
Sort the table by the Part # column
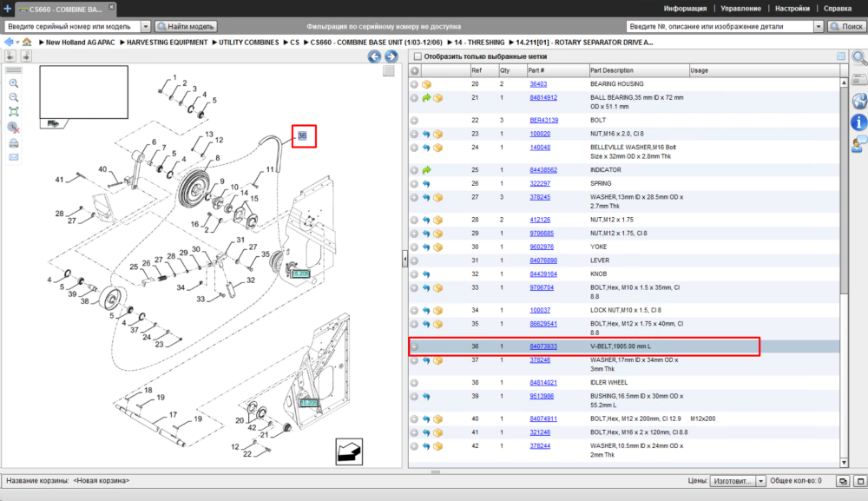pyautogui.click(x=556, y=71)
